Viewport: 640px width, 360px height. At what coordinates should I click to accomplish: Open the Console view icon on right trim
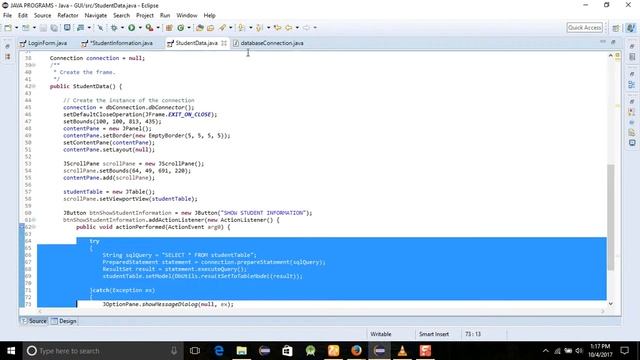click(632, 143)
